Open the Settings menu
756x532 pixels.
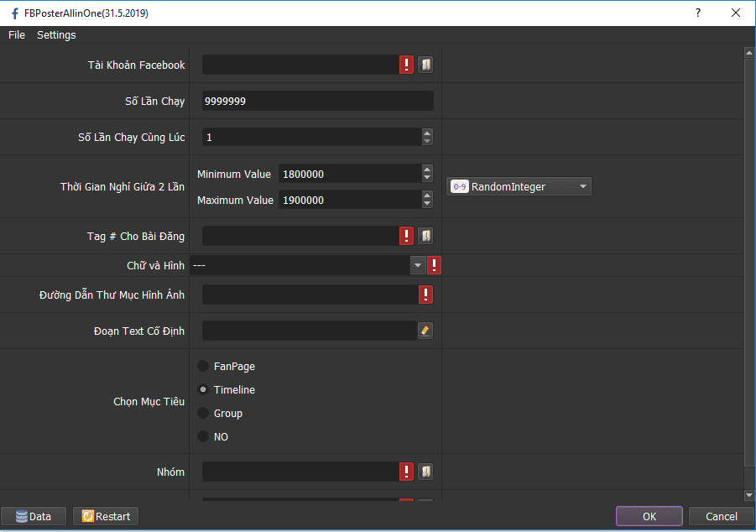point(56,34)
